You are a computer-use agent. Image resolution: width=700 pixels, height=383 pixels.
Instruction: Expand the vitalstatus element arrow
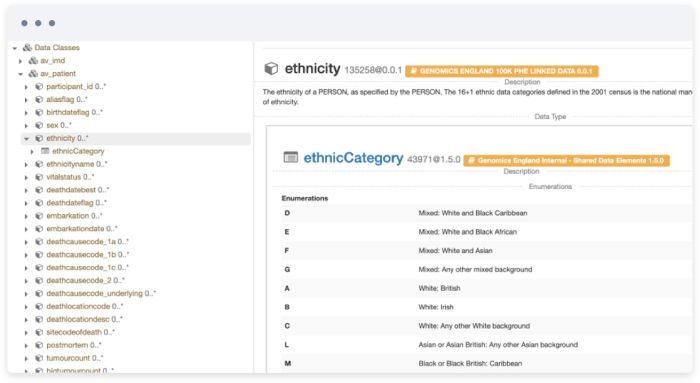[x=26, y=178]
